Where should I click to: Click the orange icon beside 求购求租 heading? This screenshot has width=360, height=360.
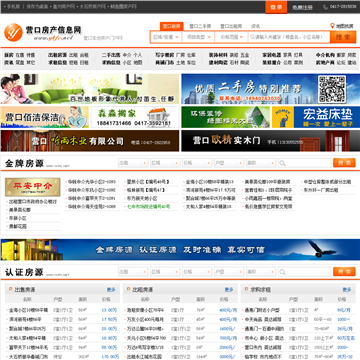click(246, 289)
